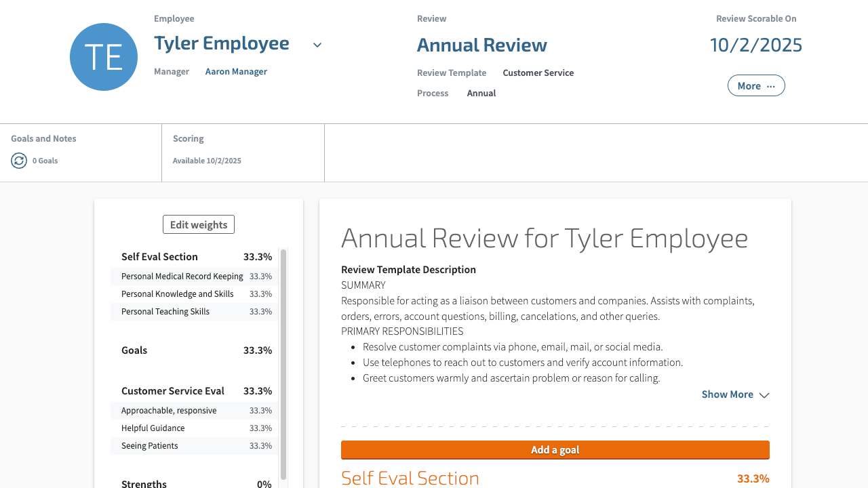This screenshot has width=868, height=488.
Task: Click the orange Self Eval Section heading
Action: pos(410,478)
